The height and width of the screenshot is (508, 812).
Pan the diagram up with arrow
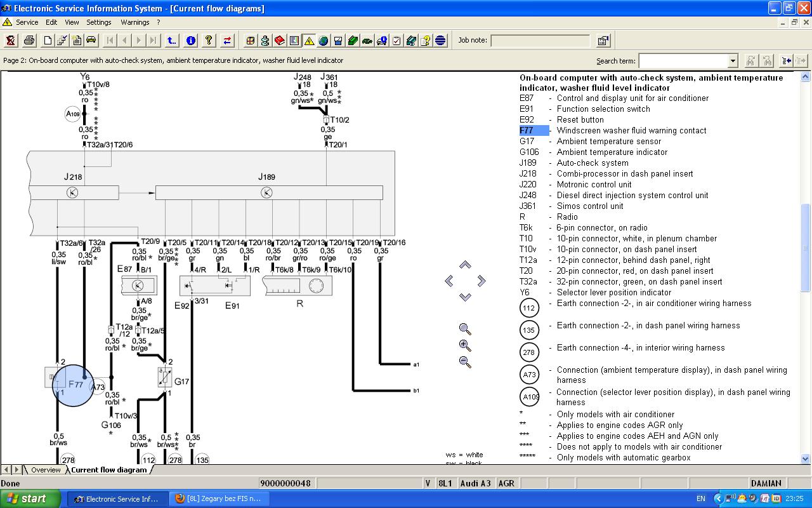465,265
